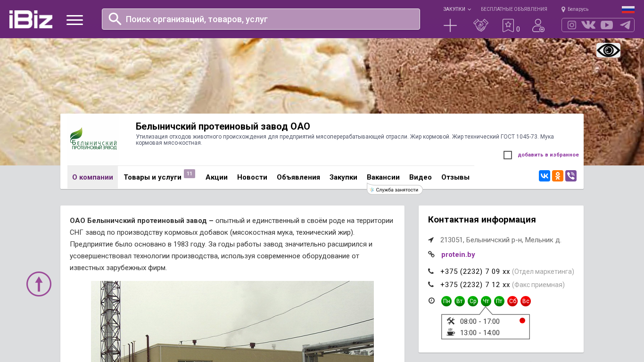This screenshot has width=644, height=362.
Task: Click the phone icon for reception fax
Action: pos(431,284)
